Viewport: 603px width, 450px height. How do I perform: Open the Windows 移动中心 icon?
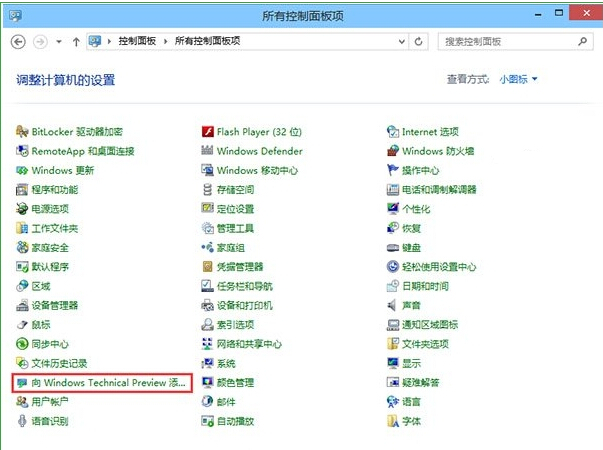pos(208,170)
